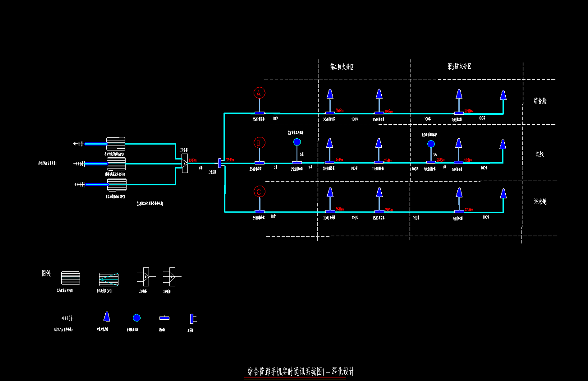Click the 第5防火分区 heading text

pos(459,66)
